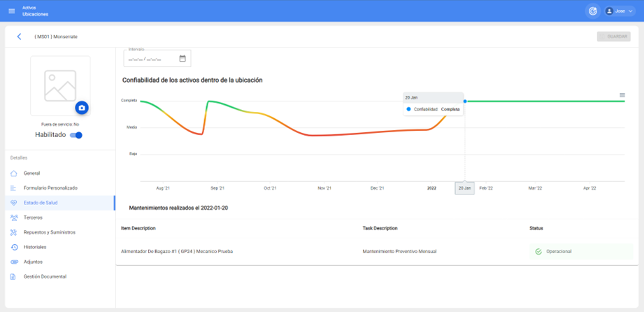Click the 20 Jan data point on chart

tap(465, 101)
